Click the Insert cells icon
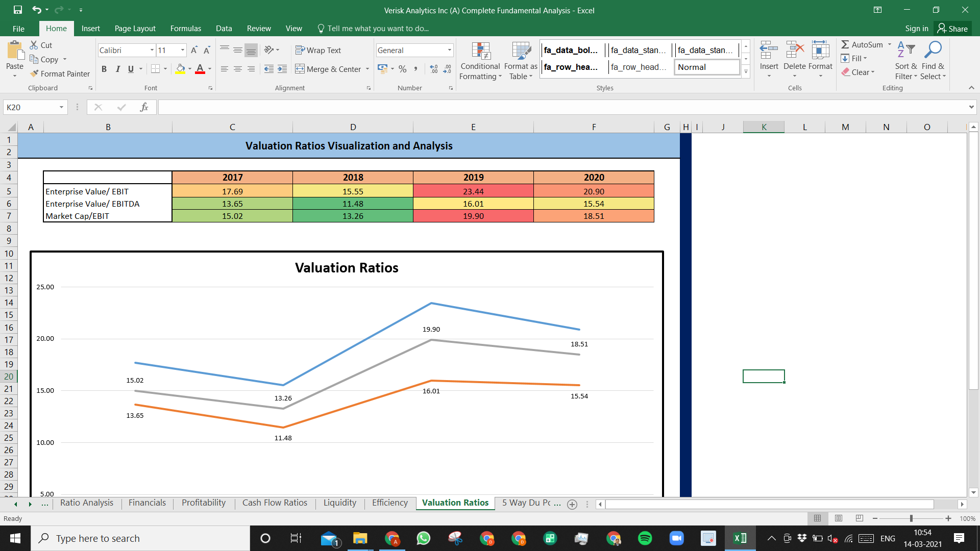The image size is (980, 551). 769,51
